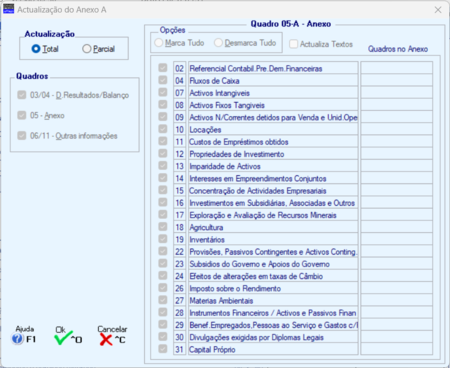Click the app icon in title bar
Image resolution: width=450 pixels, height=368 pixels.
click(8, 9)
